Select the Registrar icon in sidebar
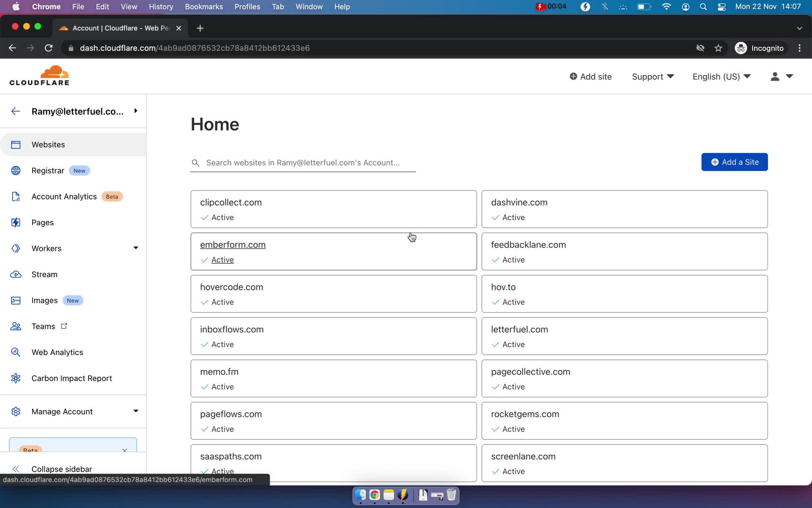This screenshot has width=812, height=508. pyautogui.click(x=16, y=170)
